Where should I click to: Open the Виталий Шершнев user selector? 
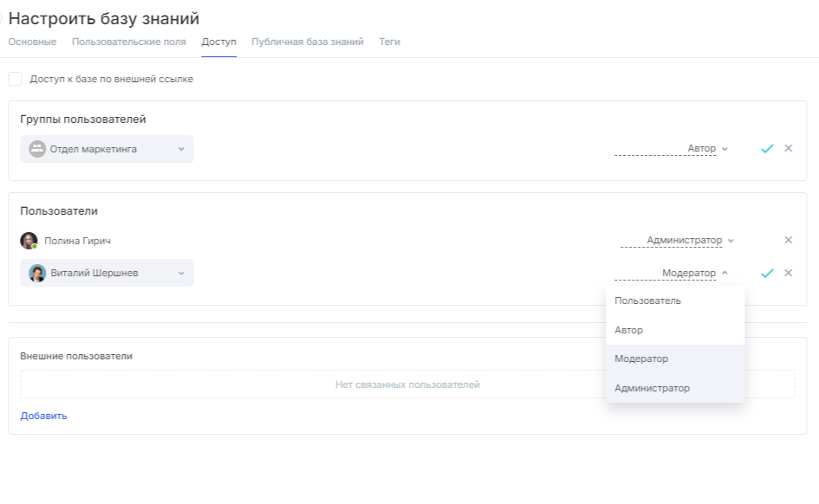(107, 274)
